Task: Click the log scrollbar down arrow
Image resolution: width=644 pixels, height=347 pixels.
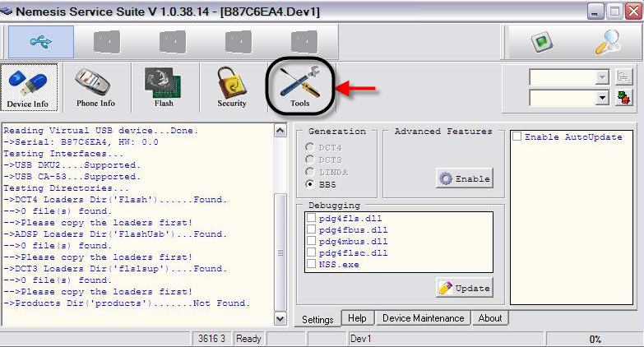Action: point(280,318)
